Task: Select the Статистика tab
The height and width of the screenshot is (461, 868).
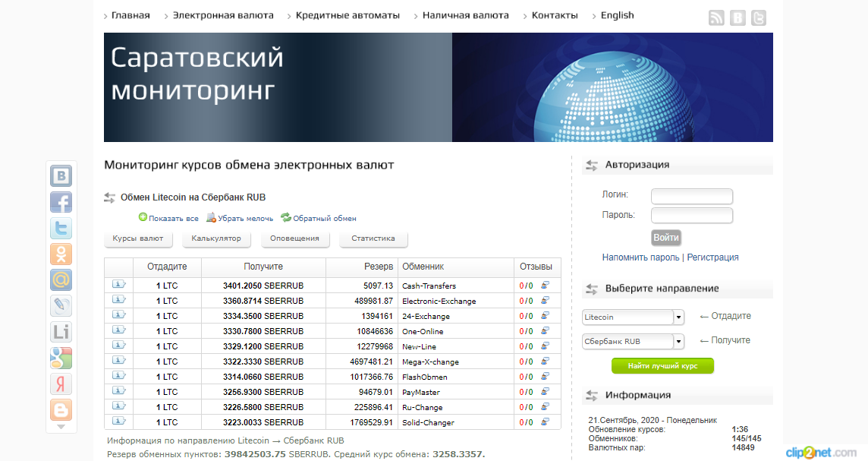Action: pos(373,238)
